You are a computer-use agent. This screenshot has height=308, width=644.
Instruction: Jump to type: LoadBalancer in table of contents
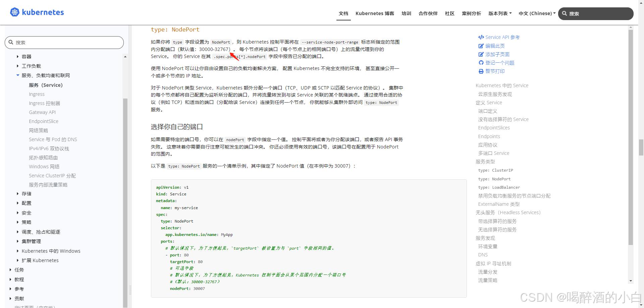click(499, 187)
